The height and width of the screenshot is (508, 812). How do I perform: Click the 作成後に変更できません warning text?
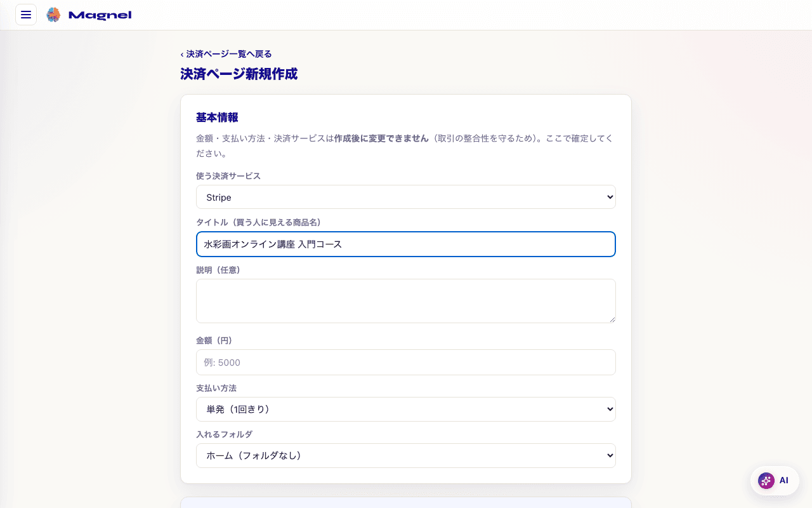tap(381, 138)
